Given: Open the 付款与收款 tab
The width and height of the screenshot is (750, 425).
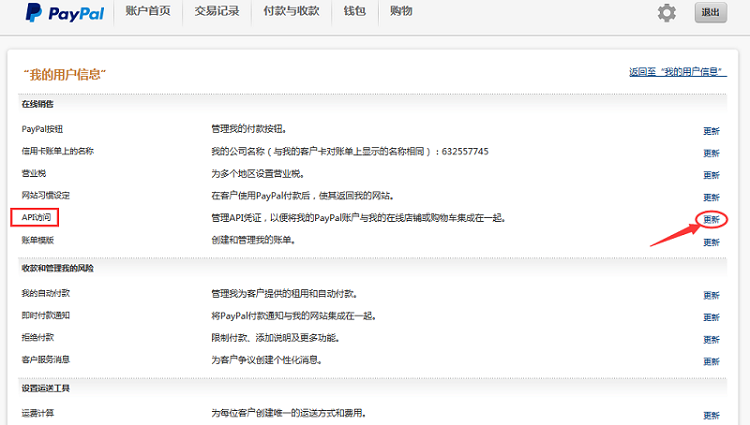Looking at the screenshot, I should [291, 11].
